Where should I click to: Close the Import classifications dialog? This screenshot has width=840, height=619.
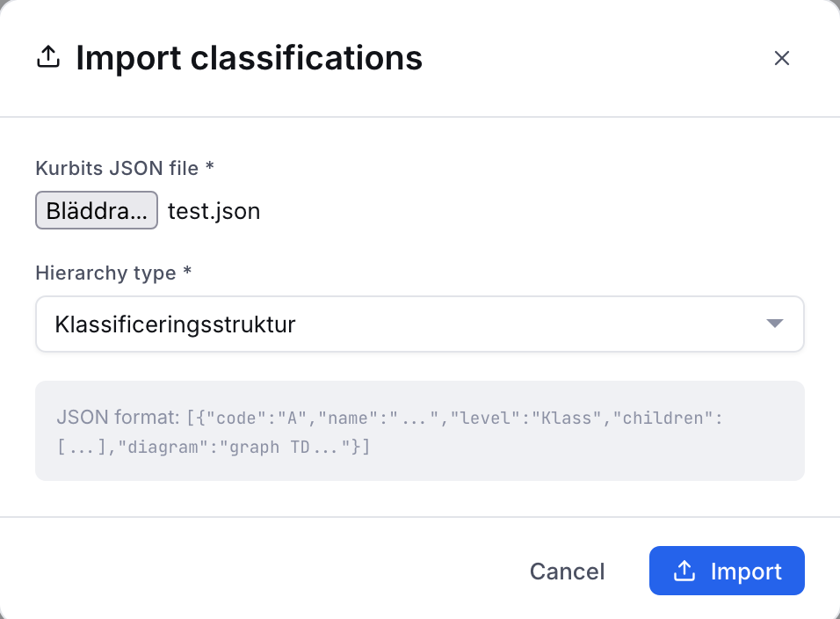[x=782, y=58]
